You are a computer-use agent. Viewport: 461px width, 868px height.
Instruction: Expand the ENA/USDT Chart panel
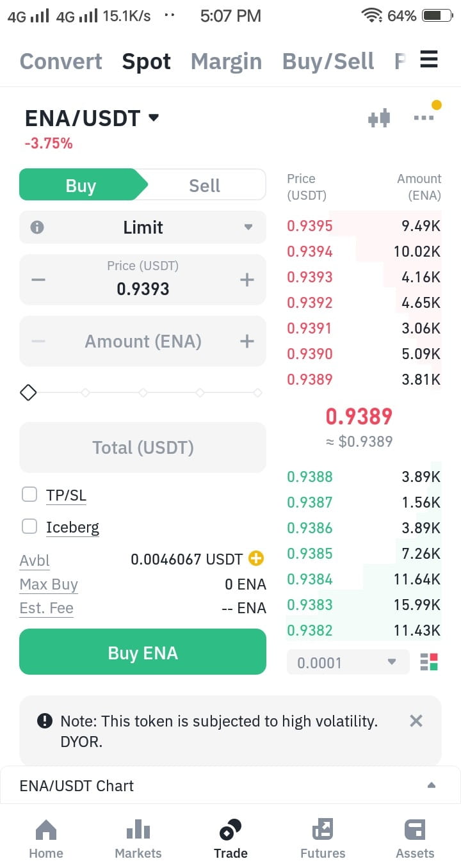point(230,785)
